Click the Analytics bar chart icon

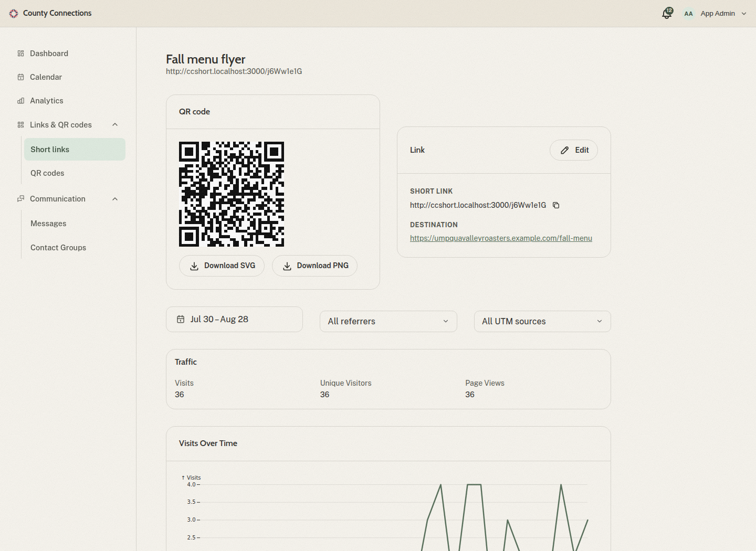click(21, 101)
